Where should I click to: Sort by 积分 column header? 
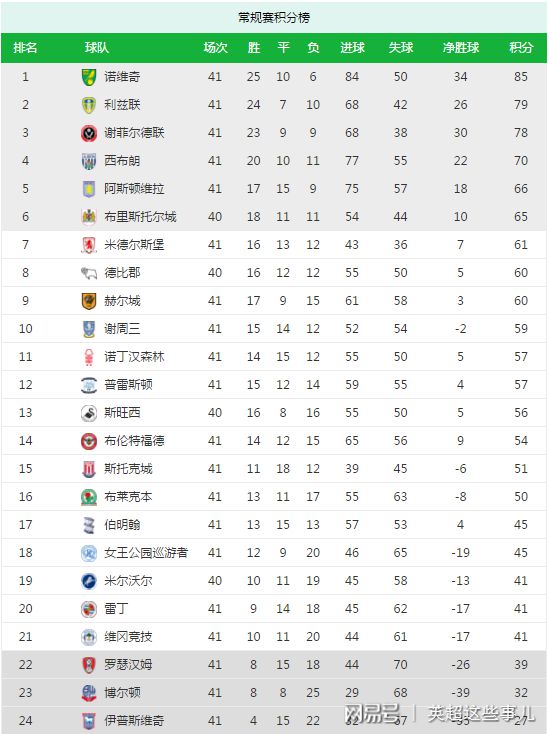[521, 48]
